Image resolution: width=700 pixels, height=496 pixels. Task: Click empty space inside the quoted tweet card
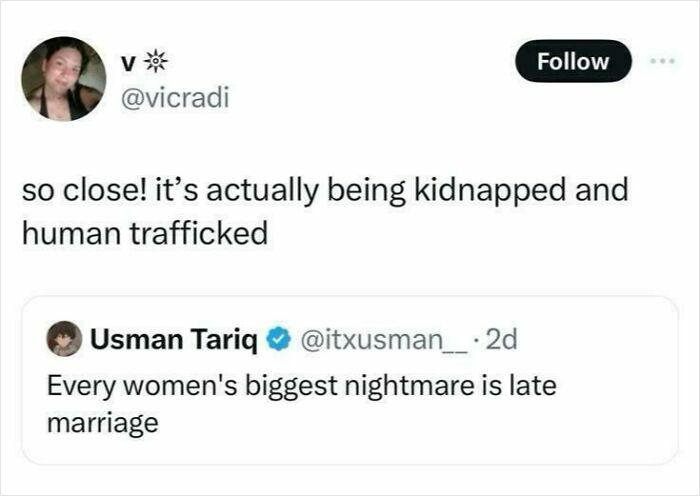coord(450,430)
